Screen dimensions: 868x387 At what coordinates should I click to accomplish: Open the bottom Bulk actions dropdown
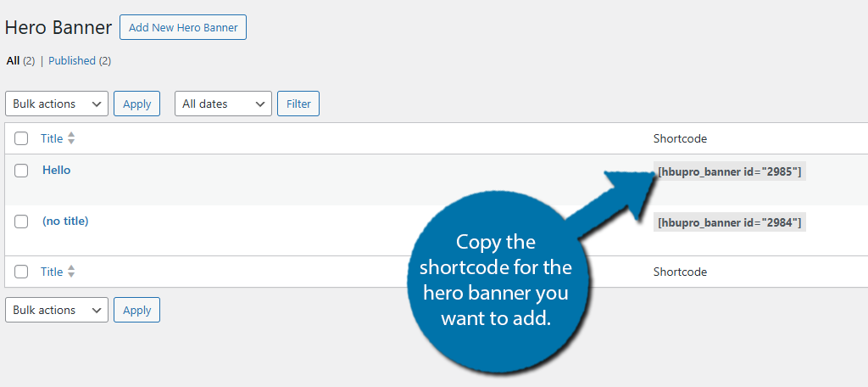(57, 310)
